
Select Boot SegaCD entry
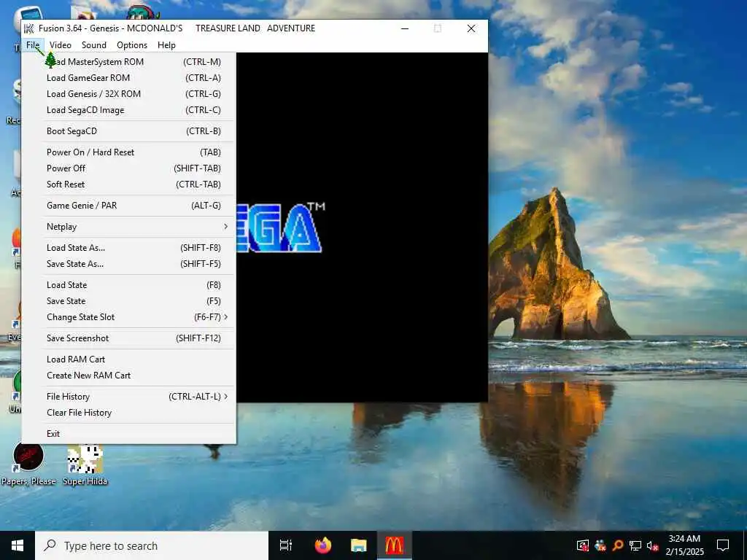(129, 131)
